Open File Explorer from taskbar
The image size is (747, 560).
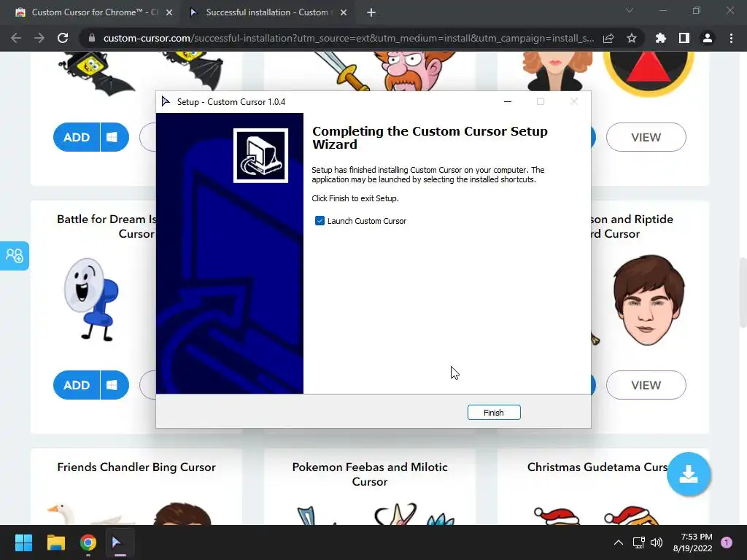(x=55, y=542)
